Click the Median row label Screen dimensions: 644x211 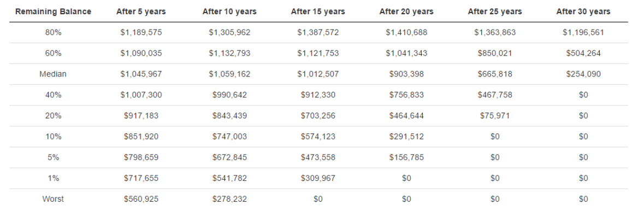(x=53, y=74)
